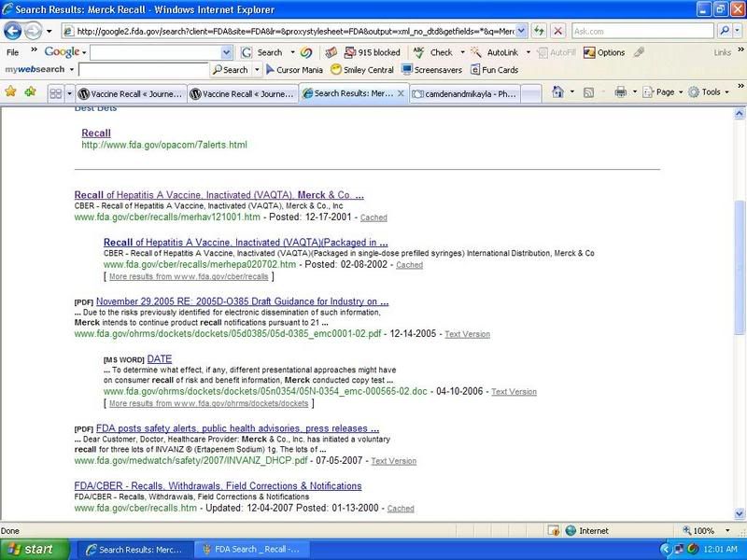Open the tab list dropdown arrow

click(69, 94)
